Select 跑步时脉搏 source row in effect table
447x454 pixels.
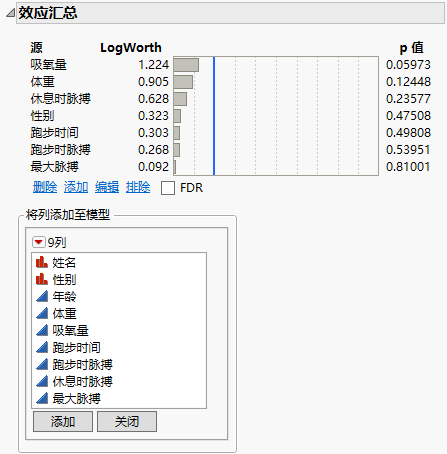(x=61, y=150)
